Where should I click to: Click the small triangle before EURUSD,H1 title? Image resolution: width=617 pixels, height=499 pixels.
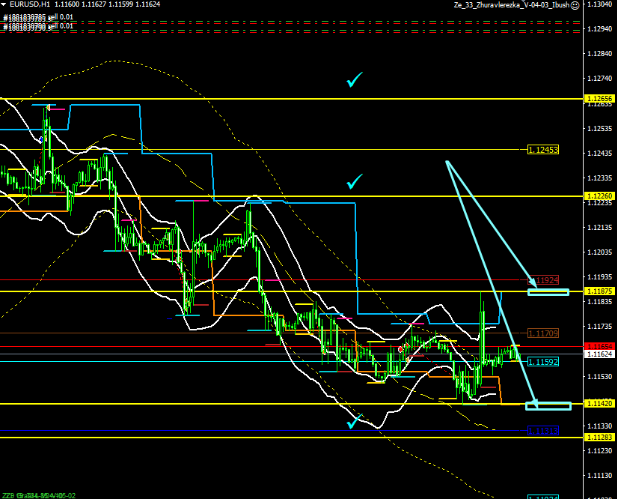click(x=4, y=6)
